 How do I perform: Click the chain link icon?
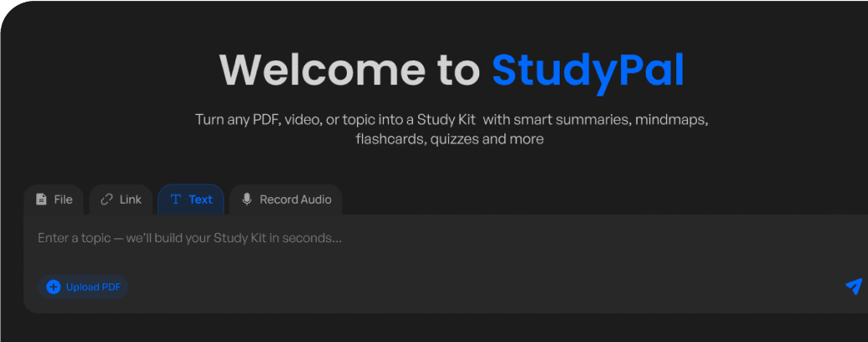coord(106,199)
